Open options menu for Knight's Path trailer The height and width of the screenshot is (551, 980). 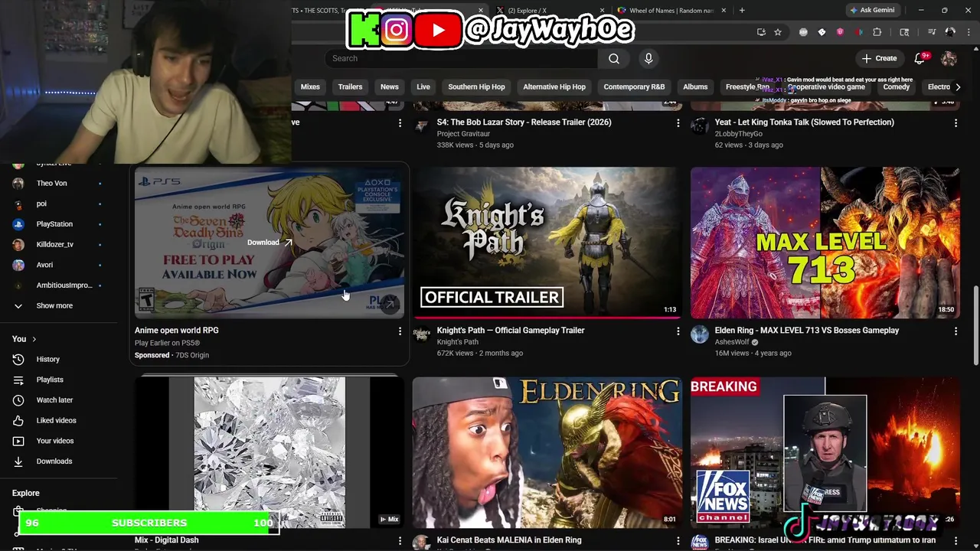pyautogui.click(x=678, y=331)
